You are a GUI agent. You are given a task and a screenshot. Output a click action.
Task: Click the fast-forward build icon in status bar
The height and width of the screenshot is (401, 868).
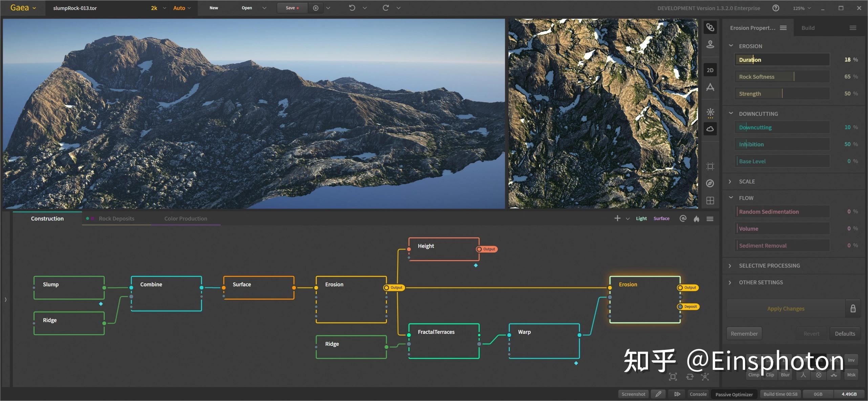tap(677, 394)
